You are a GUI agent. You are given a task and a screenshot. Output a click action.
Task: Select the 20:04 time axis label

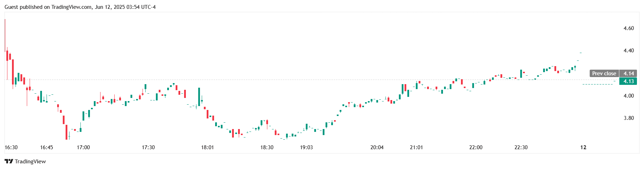click(x=377, y=147)
